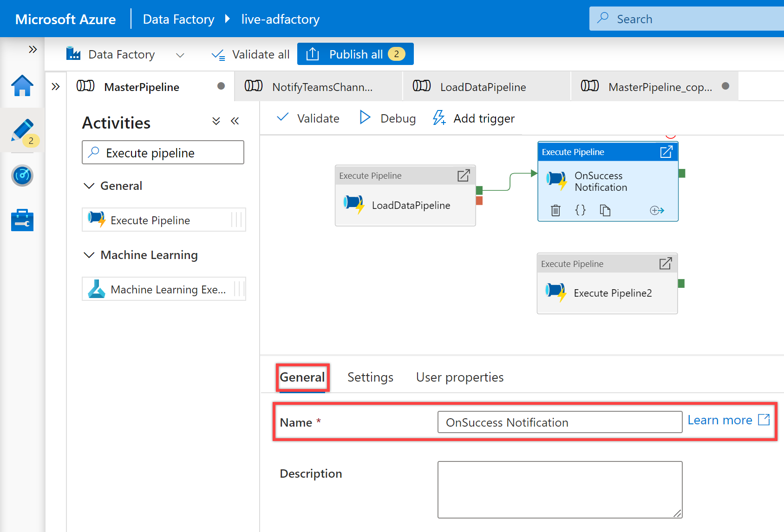Screen dimensions: 784x532
Task: Open the Monitor gauge icon in sidebar
Action: 22,175
